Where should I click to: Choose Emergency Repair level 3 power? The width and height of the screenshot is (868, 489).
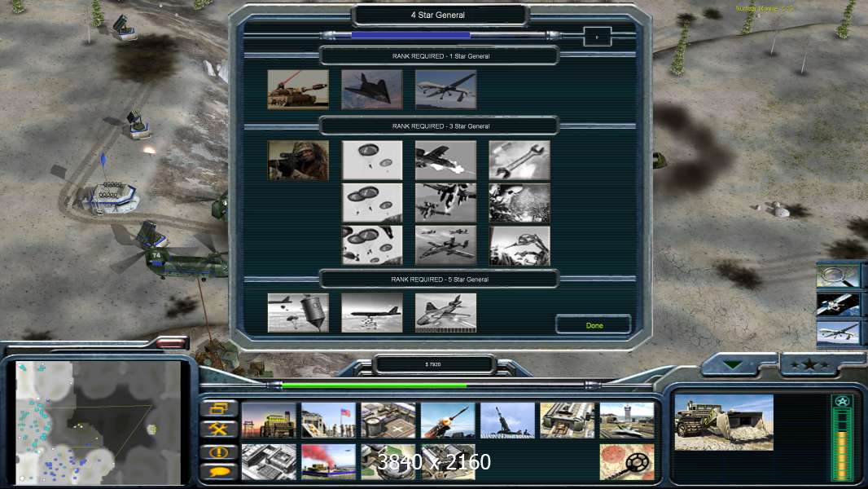tap(519, 244)
